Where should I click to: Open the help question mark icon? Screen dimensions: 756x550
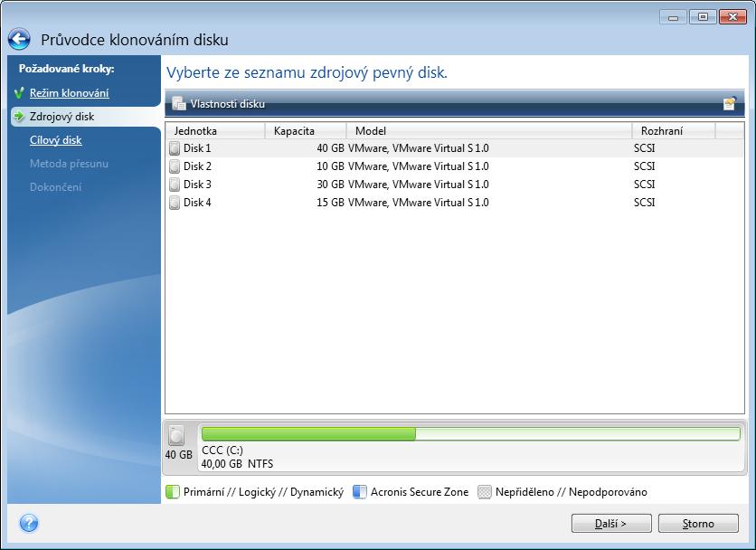(29, 523)
